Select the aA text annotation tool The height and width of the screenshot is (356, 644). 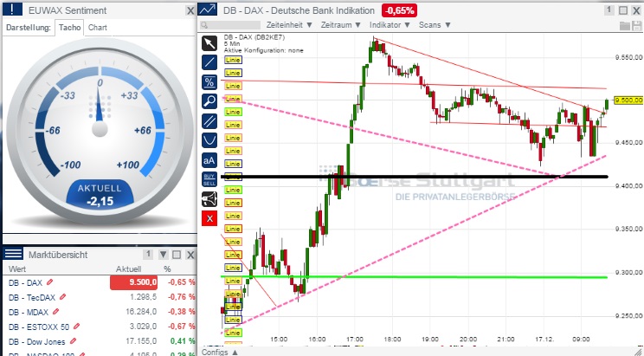[x=209, y=160]
